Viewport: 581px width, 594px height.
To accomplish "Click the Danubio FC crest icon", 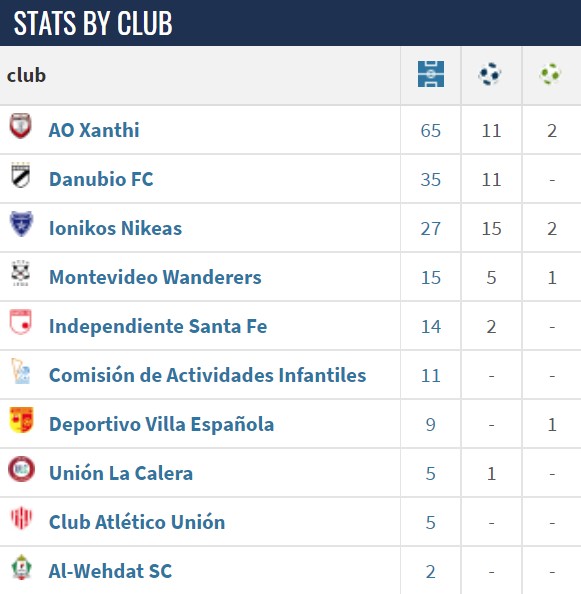I will pos(21,175).
